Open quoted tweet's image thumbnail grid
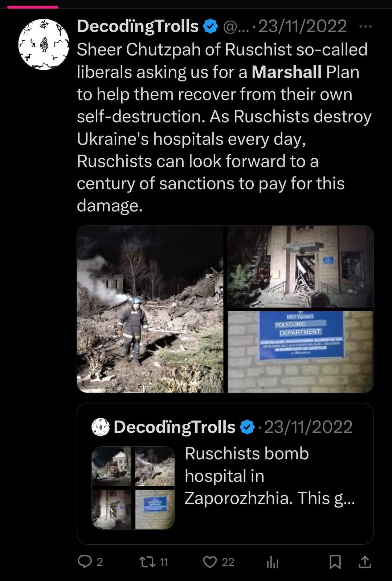 click(133, 488)
